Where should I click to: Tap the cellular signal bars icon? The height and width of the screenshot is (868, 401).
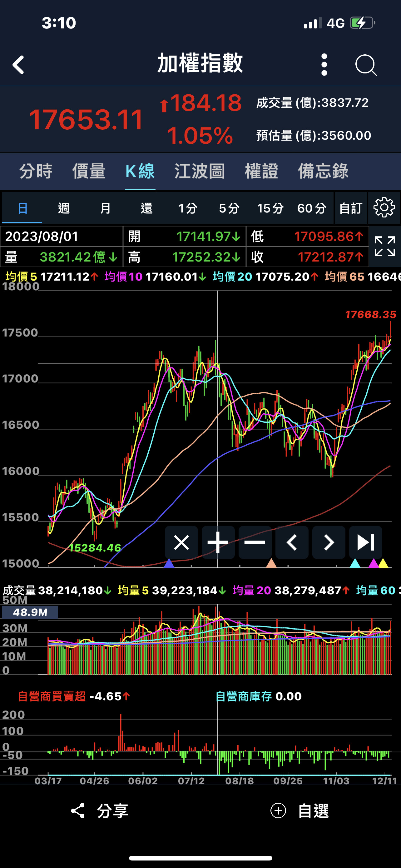tap(312, 23)
